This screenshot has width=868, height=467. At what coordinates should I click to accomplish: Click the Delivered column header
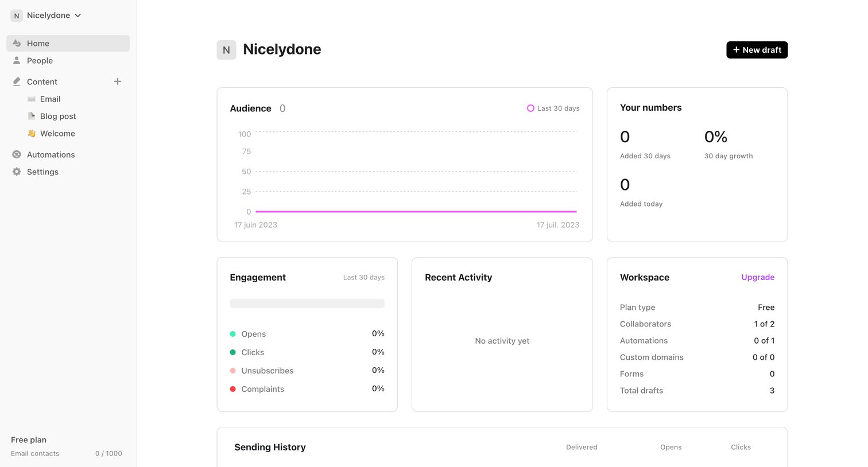(582, 447)
